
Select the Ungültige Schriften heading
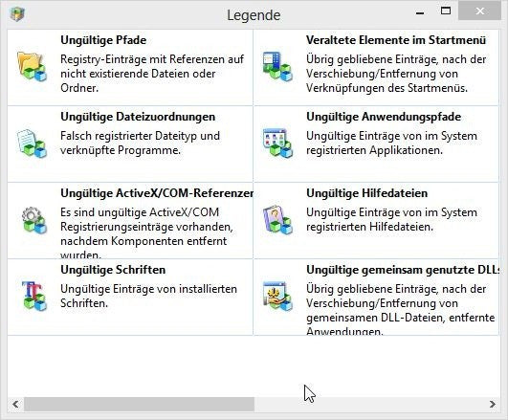[x=113, y=270]
